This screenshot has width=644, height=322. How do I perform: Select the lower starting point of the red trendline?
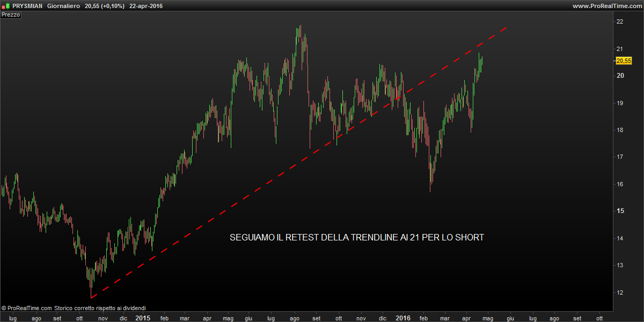click(91, 297)
